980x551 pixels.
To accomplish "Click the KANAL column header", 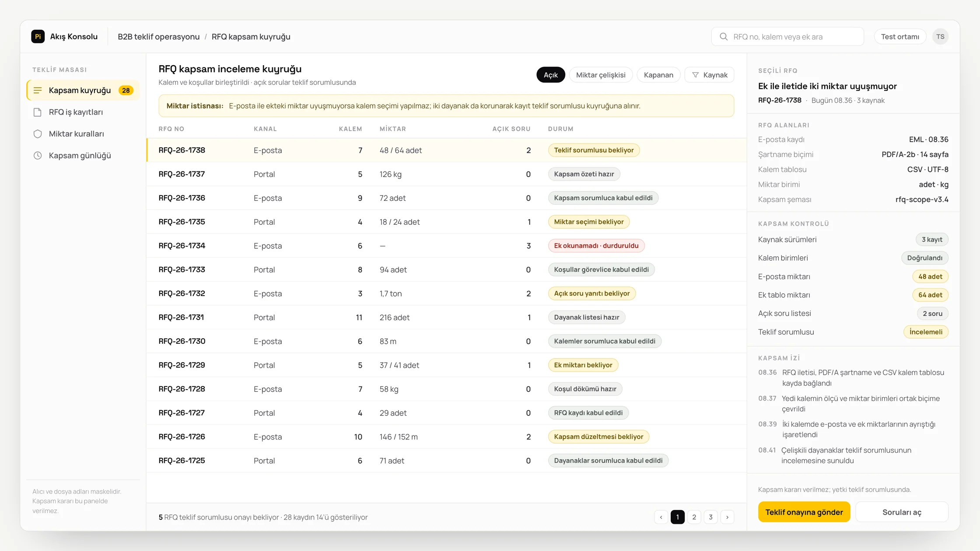I will click(265, 129).
